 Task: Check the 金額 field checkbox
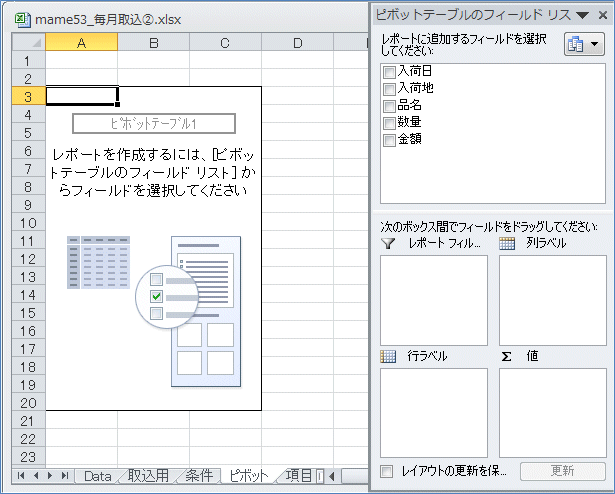click(x=389, y=140)
